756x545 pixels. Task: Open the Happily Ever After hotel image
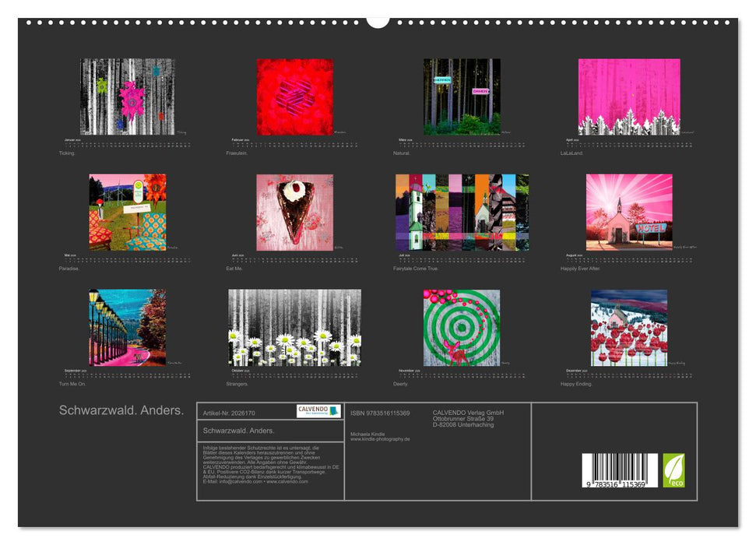[629, 212]
